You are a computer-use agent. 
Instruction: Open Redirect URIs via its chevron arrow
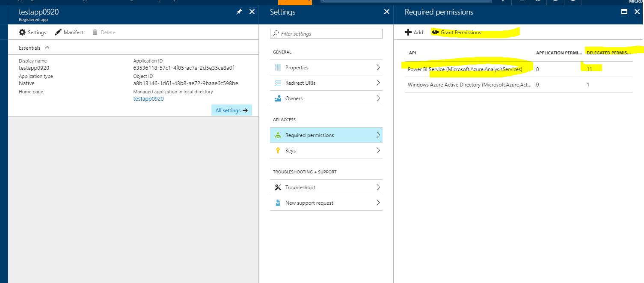[378, 83]
